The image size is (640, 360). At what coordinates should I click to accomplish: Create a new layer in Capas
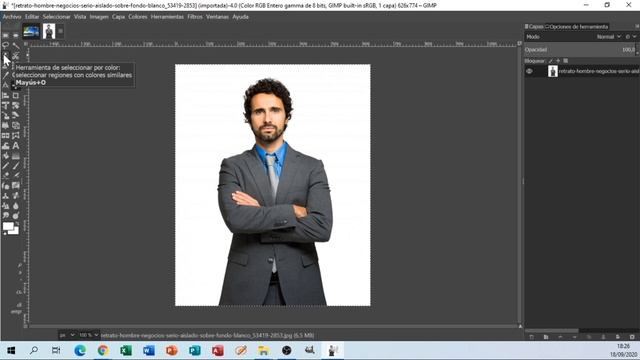click(x=531, y=337)
